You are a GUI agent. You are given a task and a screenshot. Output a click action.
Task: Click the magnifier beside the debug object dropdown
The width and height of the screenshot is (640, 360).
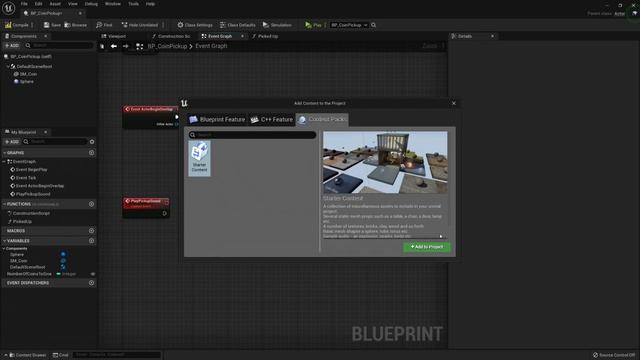(x=373, y=25)
